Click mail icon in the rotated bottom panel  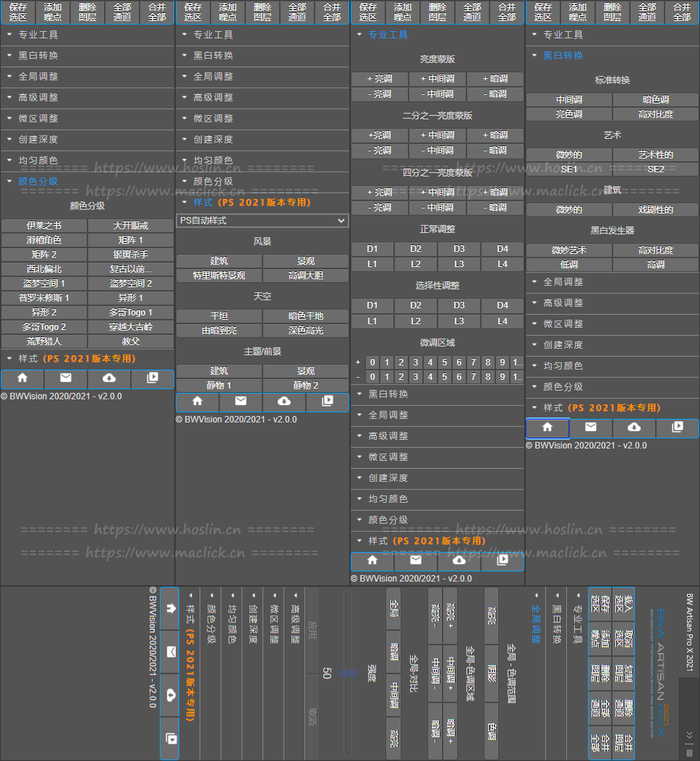(x=170, y=652)
